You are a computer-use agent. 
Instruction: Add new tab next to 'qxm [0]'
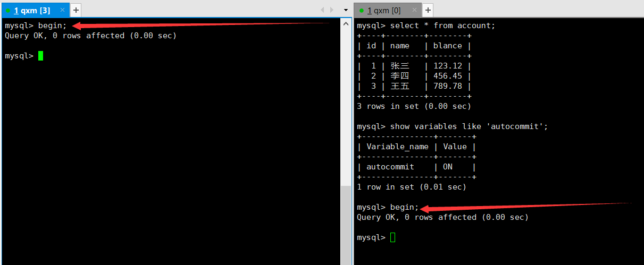pyautogui.click(x=428, y=10)
